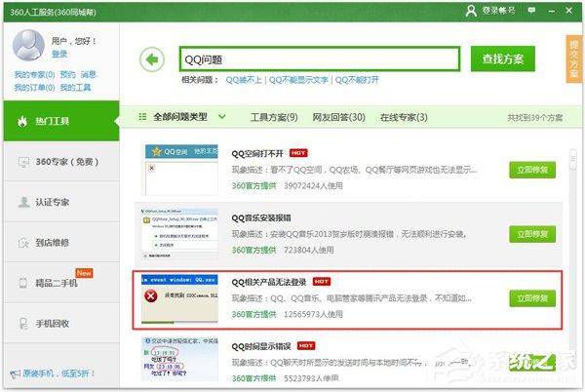Click the results list scrollbar handle
585x392 pixels.
tap(573, 159)
